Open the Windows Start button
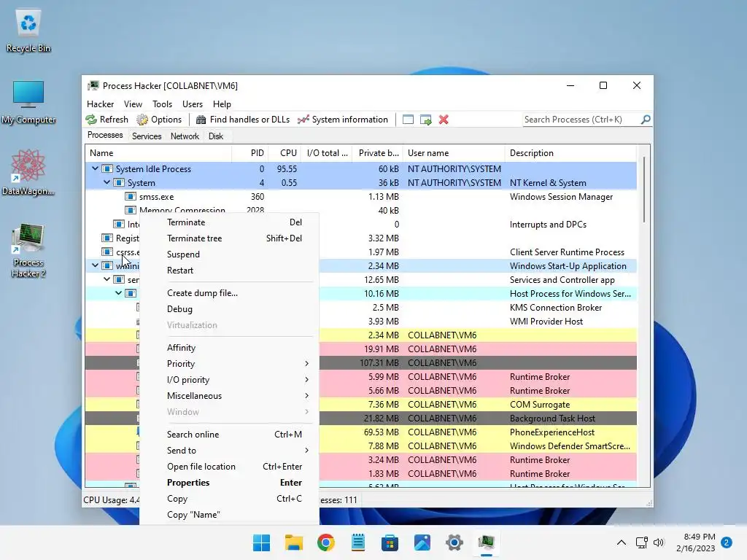 (x=261, y=542)
